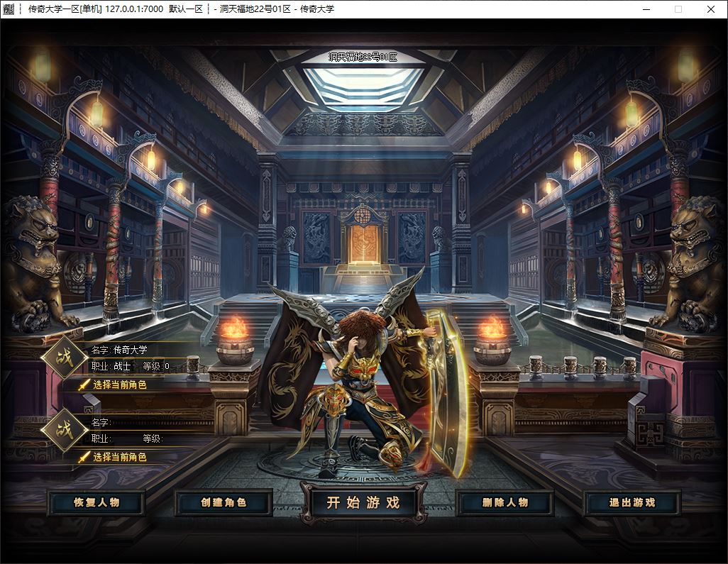Click the 战 emblem of 传奇大学 character
This screenshot has width=728, height=564.
[64, 358]
